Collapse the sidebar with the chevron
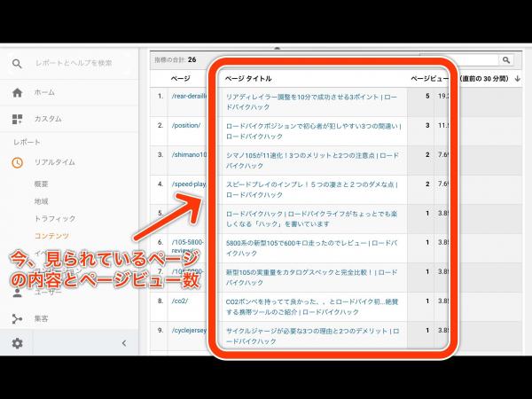 [124, 343]
